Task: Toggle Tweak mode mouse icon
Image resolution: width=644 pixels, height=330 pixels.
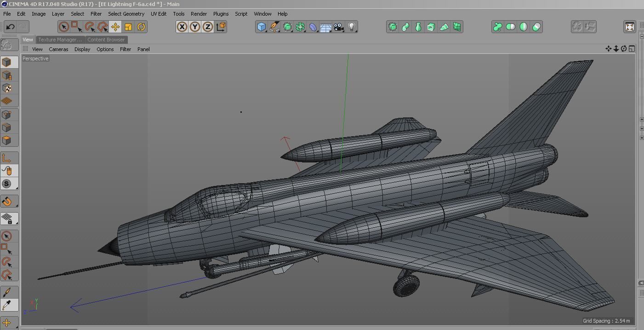Action: click(7, 171)
